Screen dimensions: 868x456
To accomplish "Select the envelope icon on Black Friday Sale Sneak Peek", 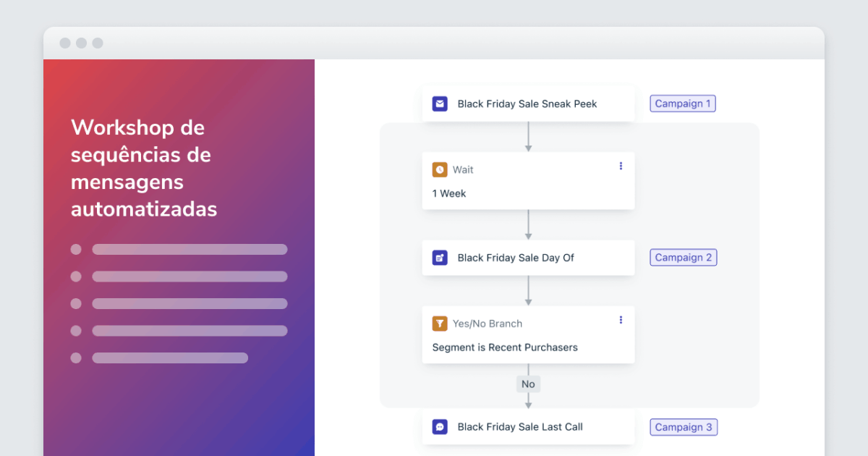I will tap(440, 104).
